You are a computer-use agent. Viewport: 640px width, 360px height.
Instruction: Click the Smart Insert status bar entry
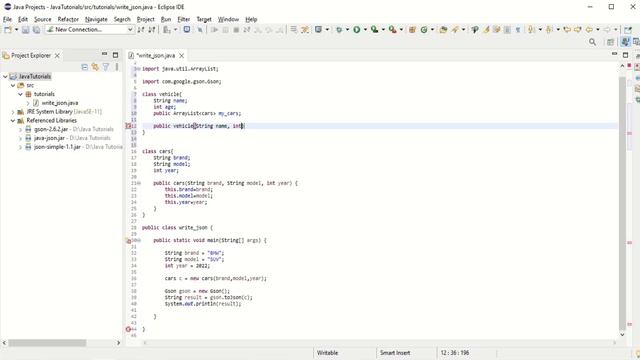[x=395, y=353]
